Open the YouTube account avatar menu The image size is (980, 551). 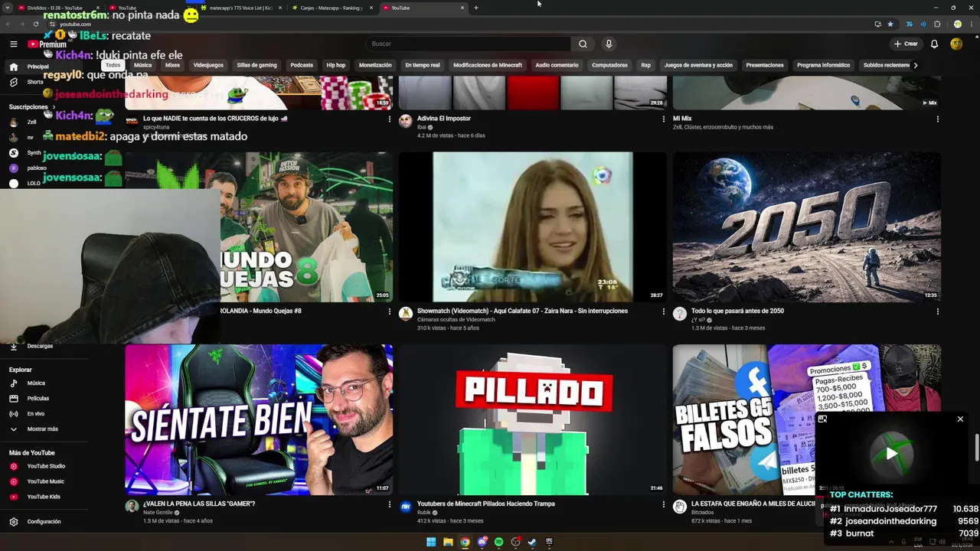tap(956, 44)
